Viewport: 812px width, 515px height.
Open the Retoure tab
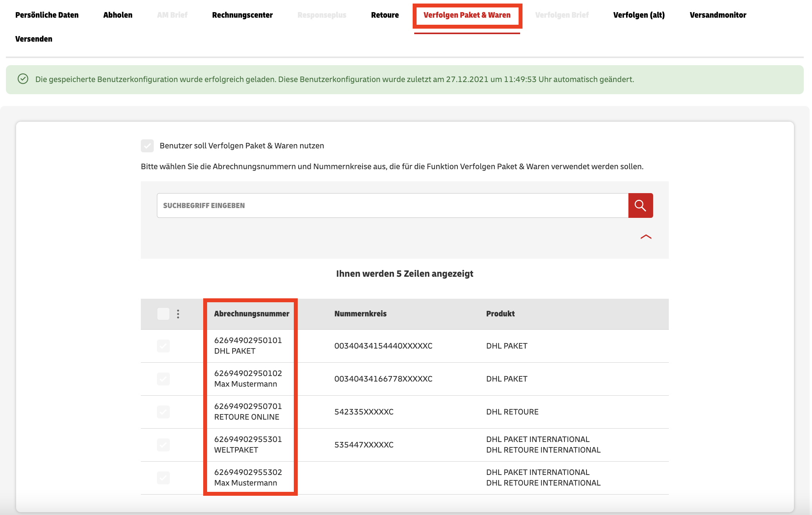pyautogui.click(x=385, y=15)
